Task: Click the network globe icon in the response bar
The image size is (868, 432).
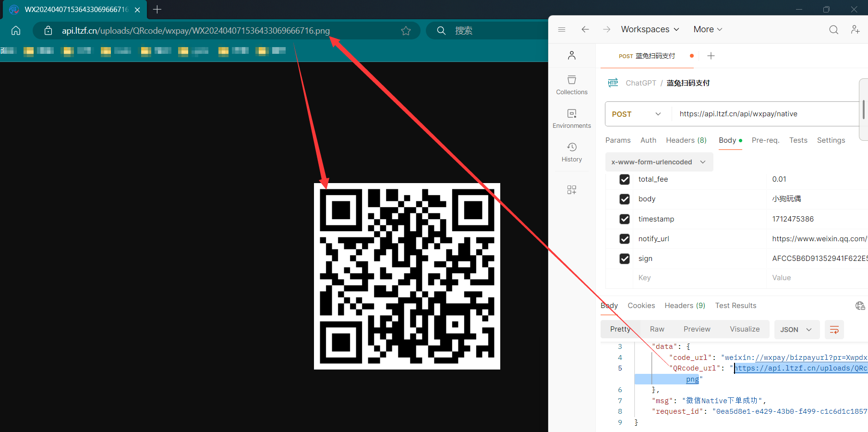Action: [x=860, y=306]
